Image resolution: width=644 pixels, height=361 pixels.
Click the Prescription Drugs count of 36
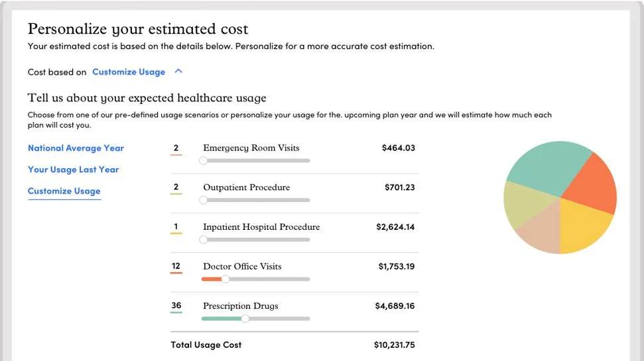[176, 306]
